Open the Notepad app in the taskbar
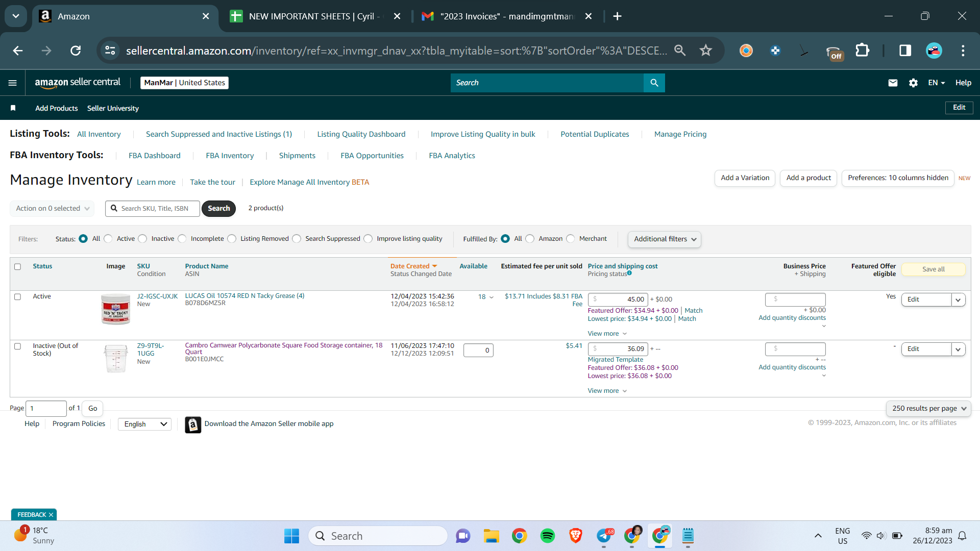Image resolution: width=980 pixels, height=551 pixels. (x=688, y=536)
